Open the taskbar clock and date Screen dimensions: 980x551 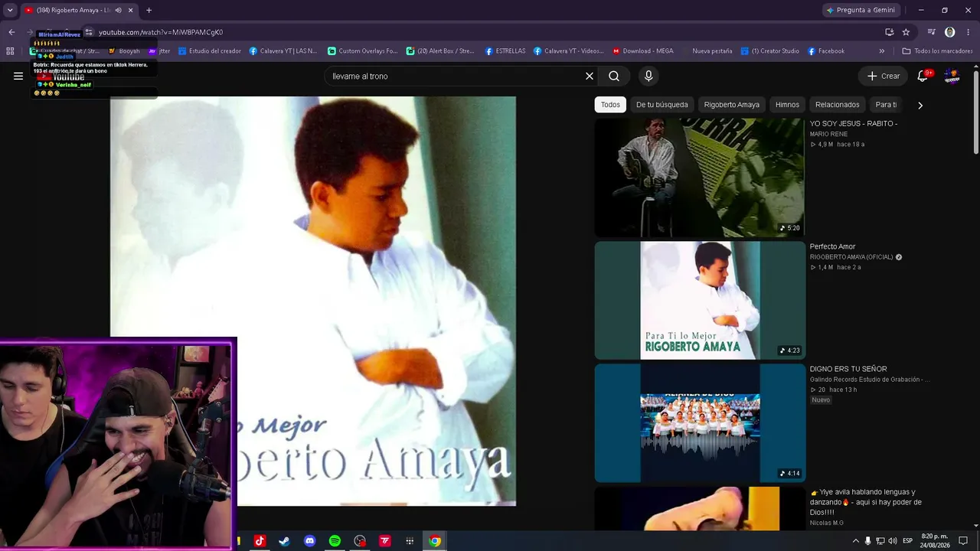pos(936,541)
